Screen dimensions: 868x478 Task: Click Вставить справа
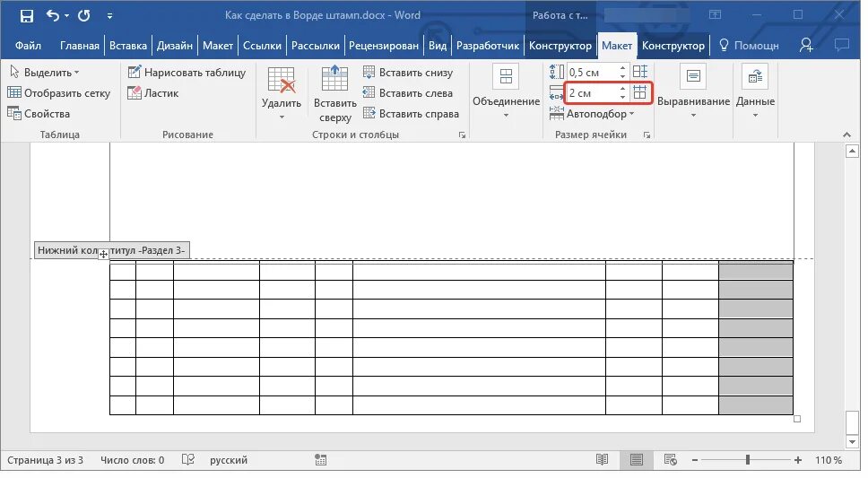[x=412, y=114]
